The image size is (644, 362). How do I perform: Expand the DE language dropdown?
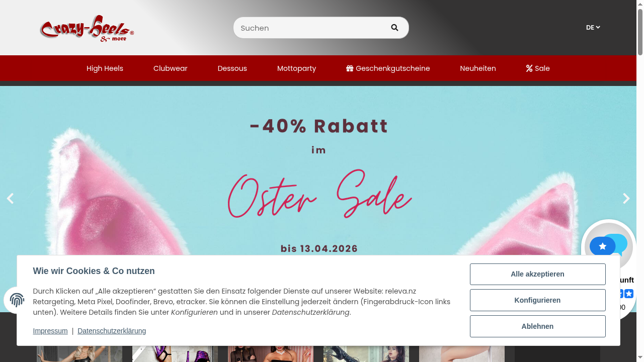(593, 28)
